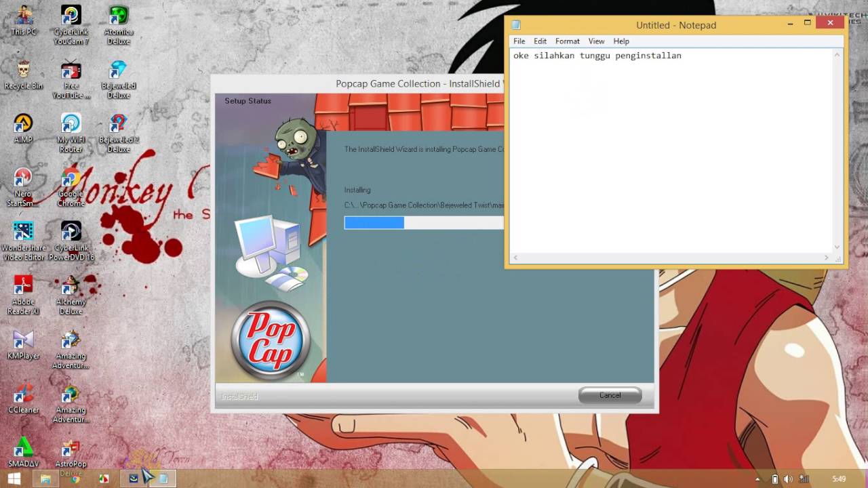This screenshot has height=488, width=868.
Task: Click the volume icon in system tray
Action: [x=789, y=479]
